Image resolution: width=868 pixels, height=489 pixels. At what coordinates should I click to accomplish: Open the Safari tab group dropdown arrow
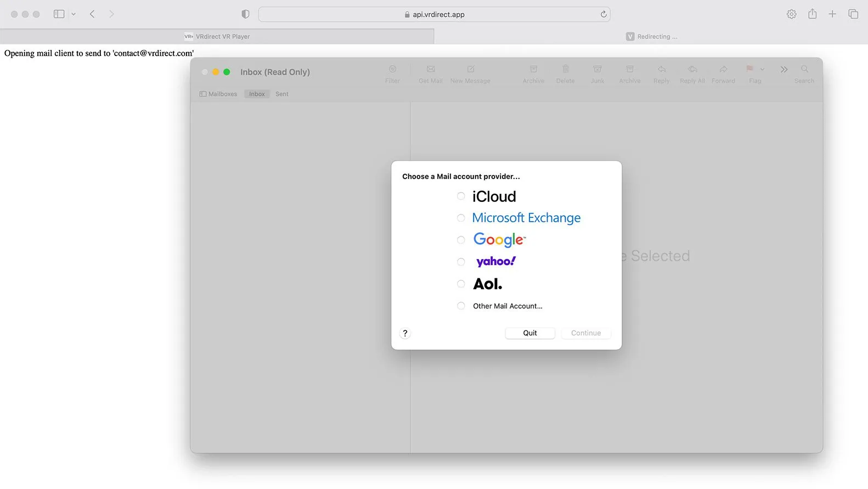coord(74,14)
